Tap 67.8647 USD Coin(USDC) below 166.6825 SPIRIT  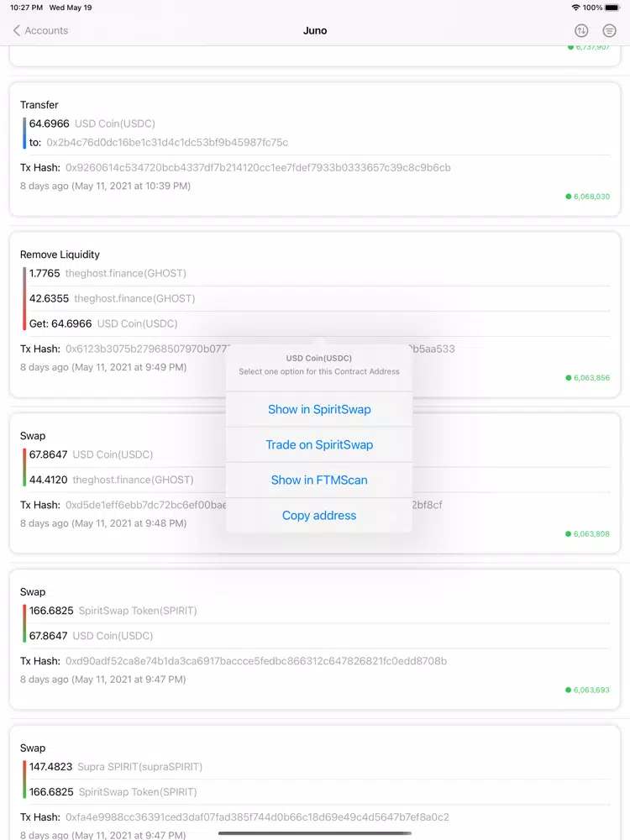click(x=91, y=636)
